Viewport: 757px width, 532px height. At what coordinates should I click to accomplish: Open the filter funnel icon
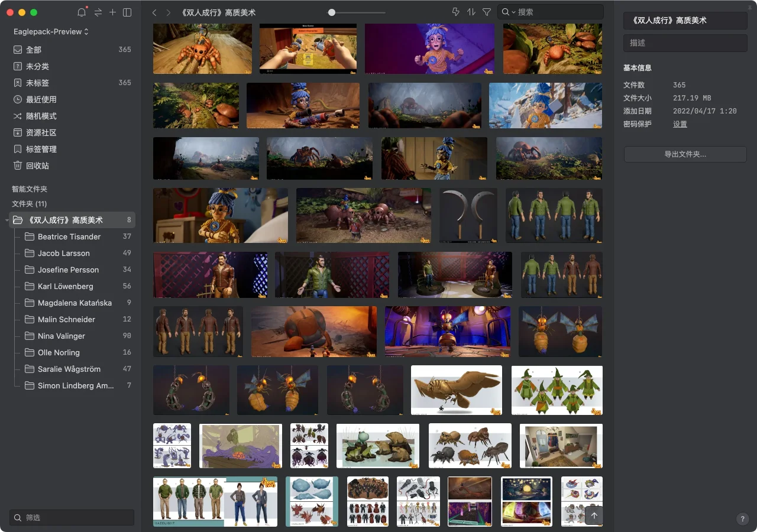click(487, 12)
